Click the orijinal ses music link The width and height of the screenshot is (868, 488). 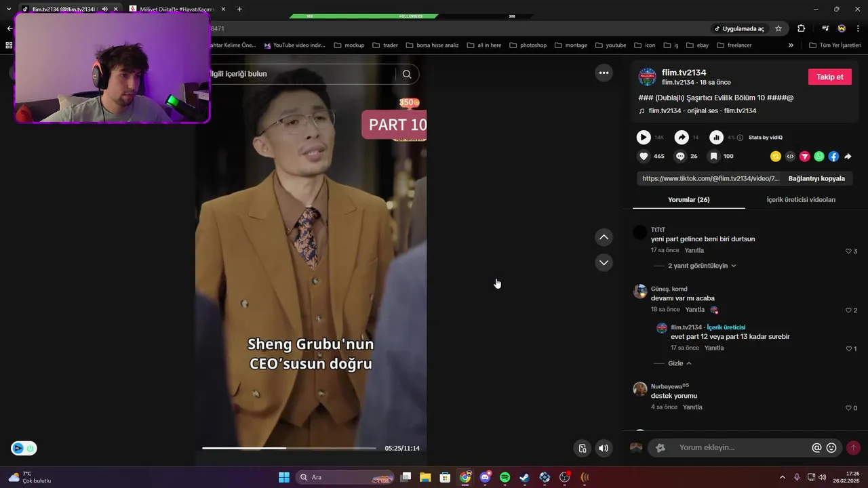point(702,110)
